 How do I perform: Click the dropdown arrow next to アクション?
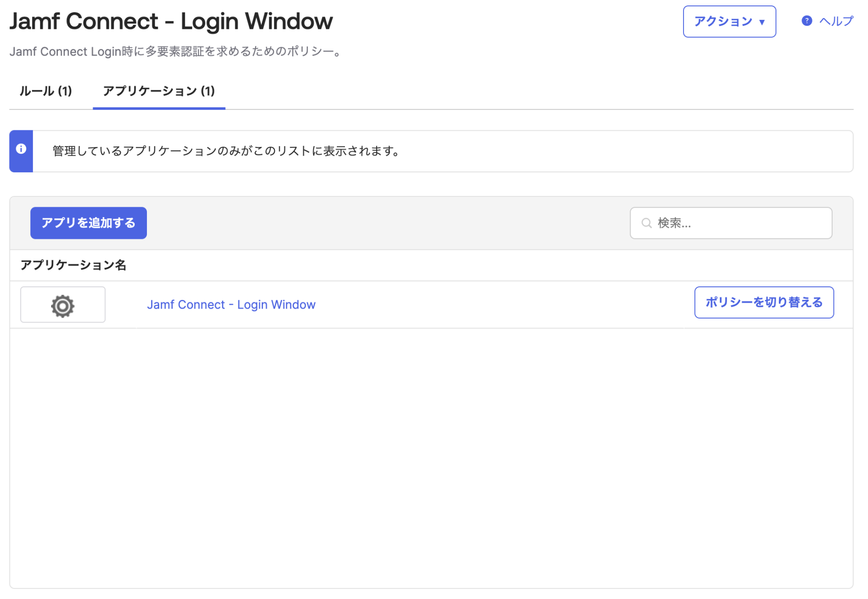(762, 22)
